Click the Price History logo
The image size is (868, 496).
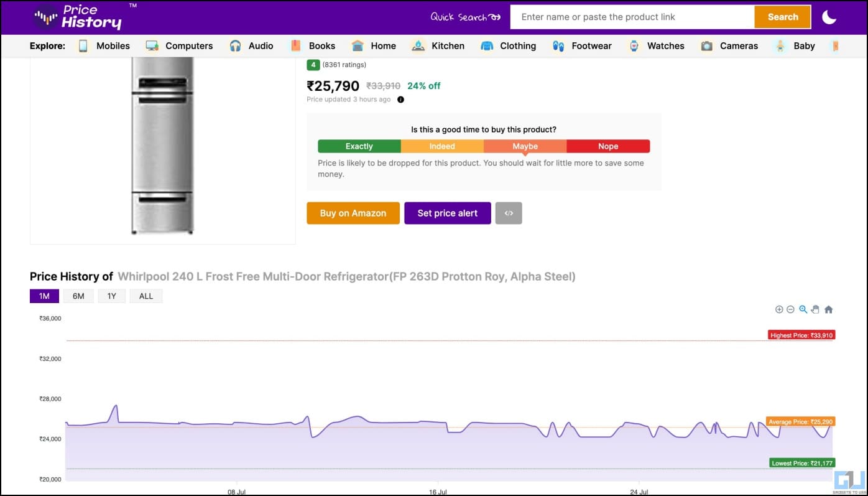(78, 17)
